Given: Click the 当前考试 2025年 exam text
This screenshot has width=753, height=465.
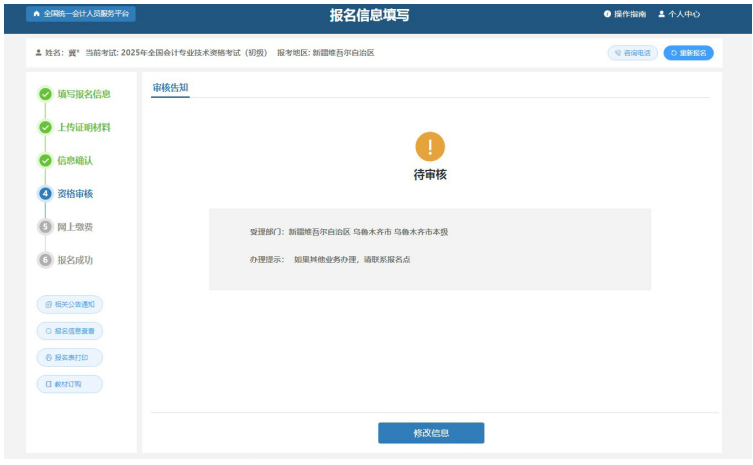Looking at the screenshot, I should tap(176, 53).
